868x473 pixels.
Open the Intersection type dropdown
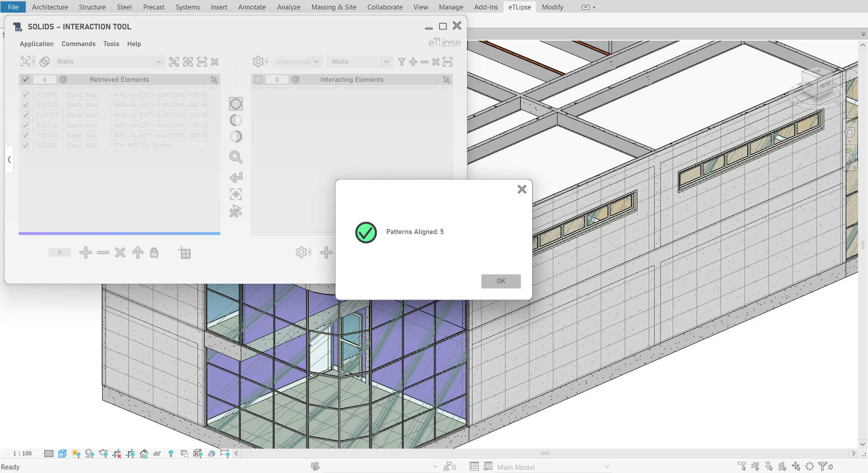click(x=316, y=62)
